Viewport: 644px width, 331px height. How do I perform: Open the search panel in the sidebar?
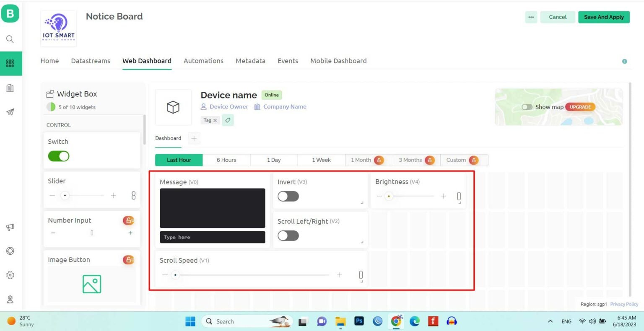(x=10, y=39)
